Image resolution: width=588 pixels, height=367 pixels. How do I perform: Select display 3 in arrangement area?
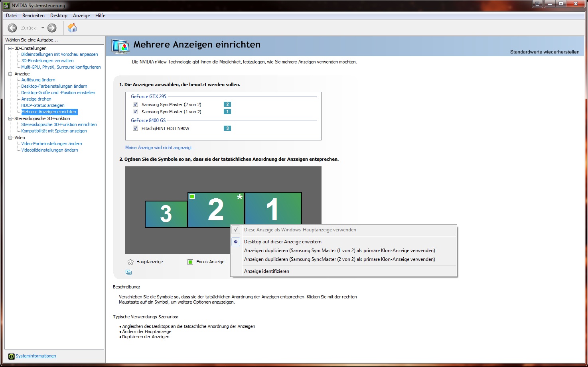[x=166, y=214]
